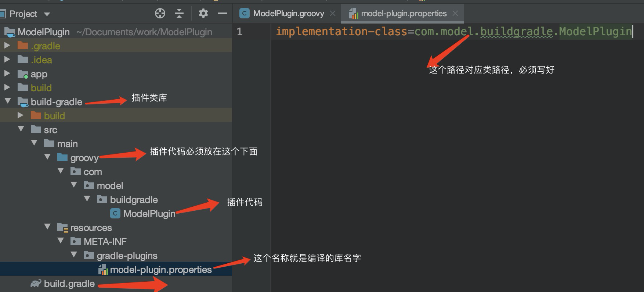The width and height of the screenshot is (644, 292).
Task: Click the build.gradle elephant icon
Action: pyautogui.click(x=36, y=284)
